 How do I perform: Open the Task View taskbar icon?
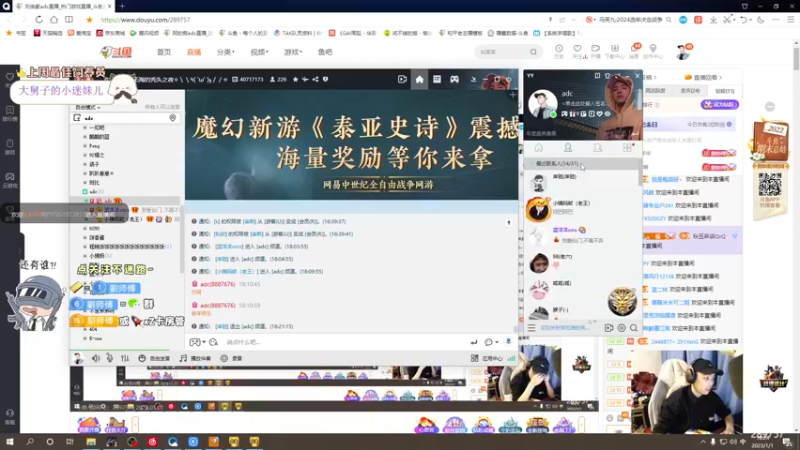(x=70, y=441)
